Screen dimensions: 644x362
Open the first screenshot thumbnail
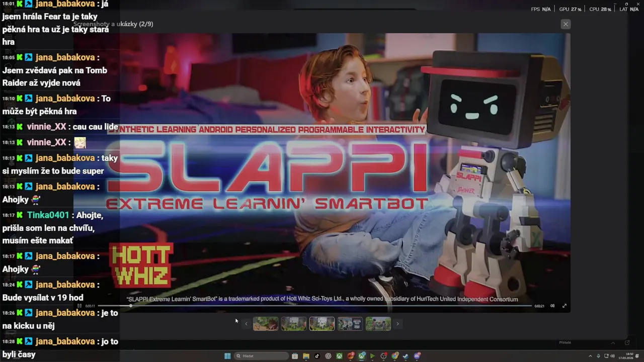tap(265, 324)
